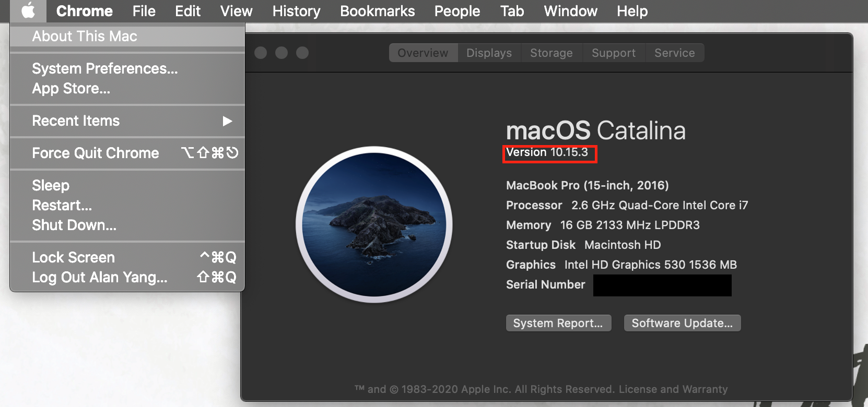Viewport: 868px width, 407px height.
Task: Switch to the Displays tab
Action: tap(489, 53)
